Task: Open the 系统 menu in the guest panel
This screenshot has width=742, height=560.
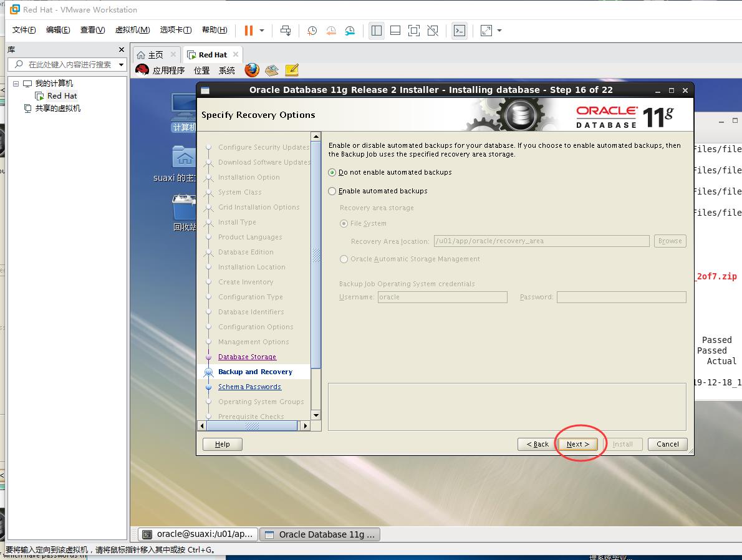Action: [227, 70]
